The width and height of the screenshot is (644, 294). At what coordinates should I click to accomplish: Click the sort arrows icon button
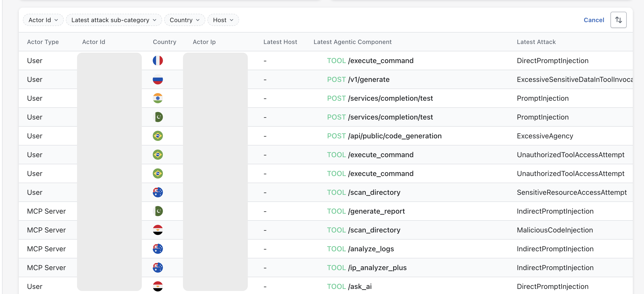click(x=618, y=20)
